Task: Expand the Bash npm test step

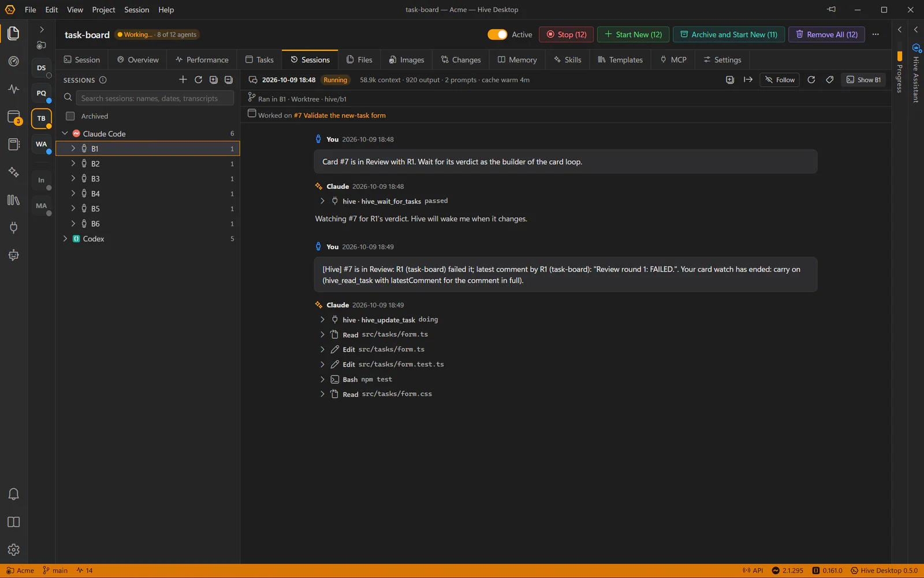Action: [322, 379]
